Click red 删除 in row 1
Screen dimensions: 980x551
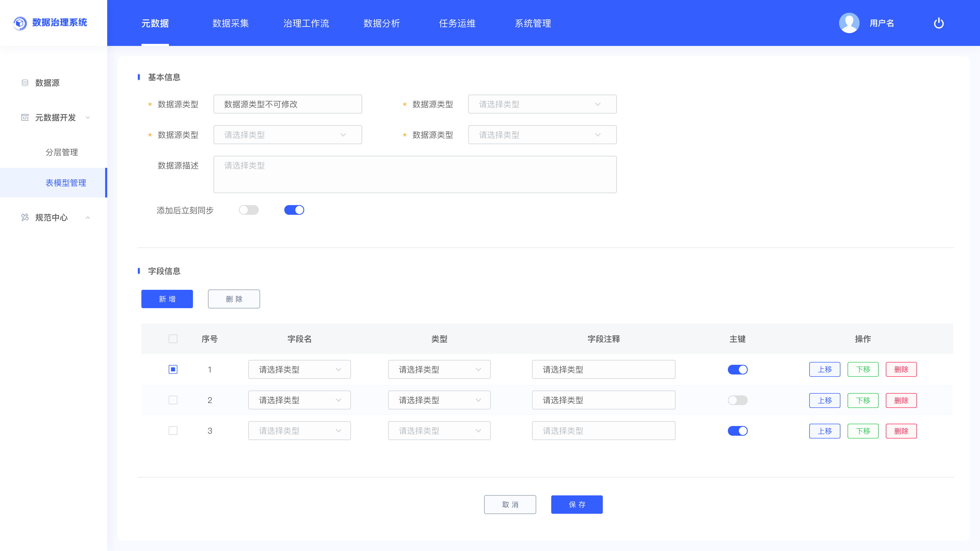[901, 369]
